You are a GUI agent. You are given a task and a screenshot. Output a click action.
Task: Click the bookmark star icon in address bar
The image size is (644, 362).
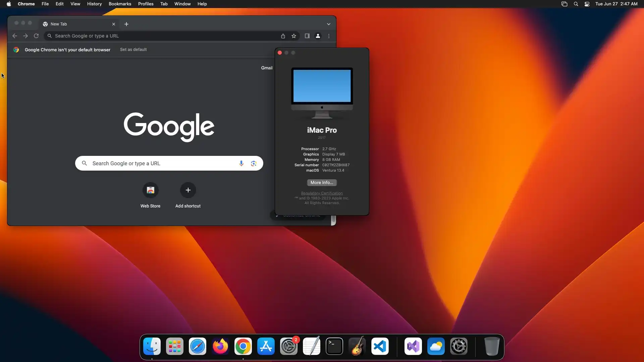click(294, 36)
